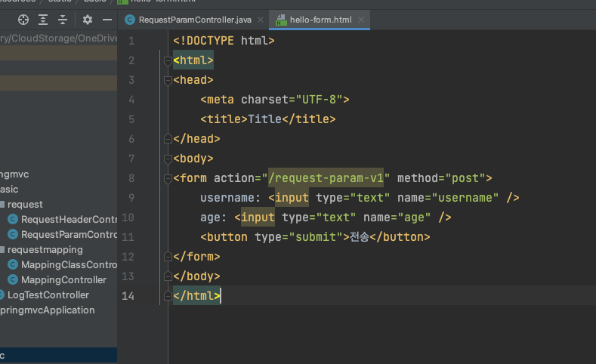Close the RequestParamController.java tab
The image size is (596, 364).
click(261, 20)
